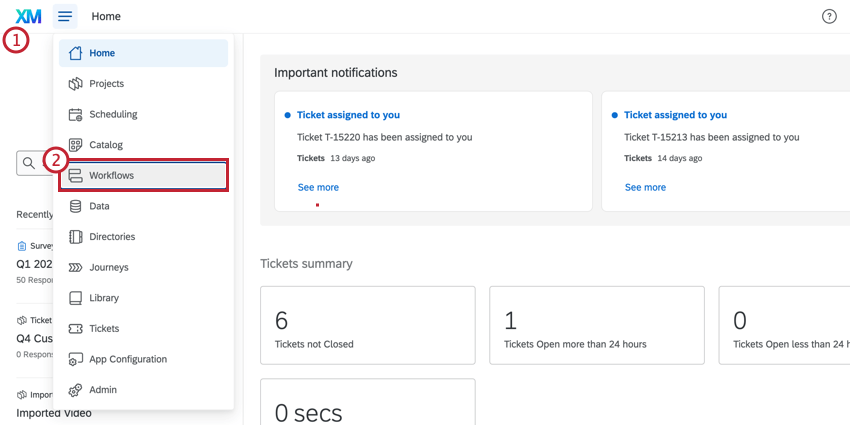850x425 pixels.
Task: Click the search magnifier field
Action: pyautogui.click(x=30, y=163)
